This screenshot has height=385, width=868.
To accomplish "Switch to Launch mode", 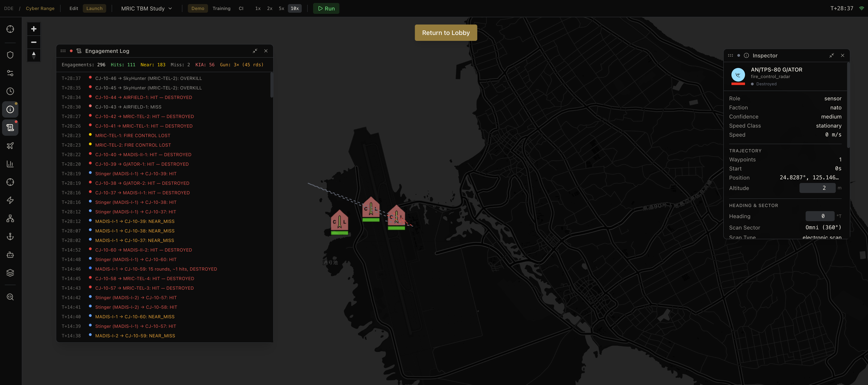I will coord(94,8).
